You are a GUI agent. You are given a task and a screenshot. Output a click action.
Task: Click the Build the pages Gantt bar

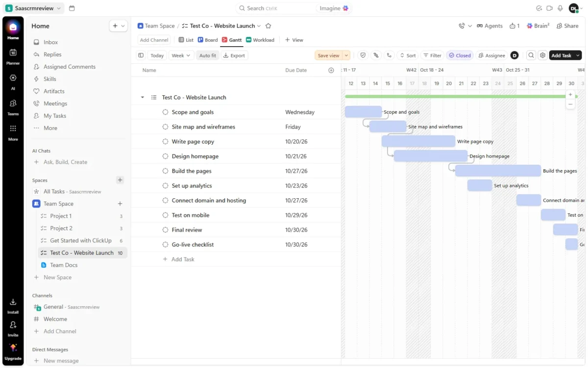coord(498,171)
